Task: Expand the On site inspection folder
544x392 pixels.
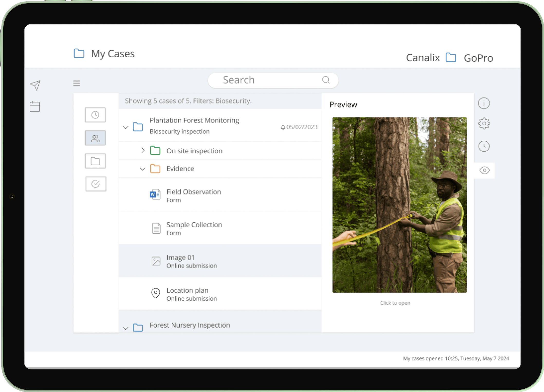Action: (x=143, y=150)
